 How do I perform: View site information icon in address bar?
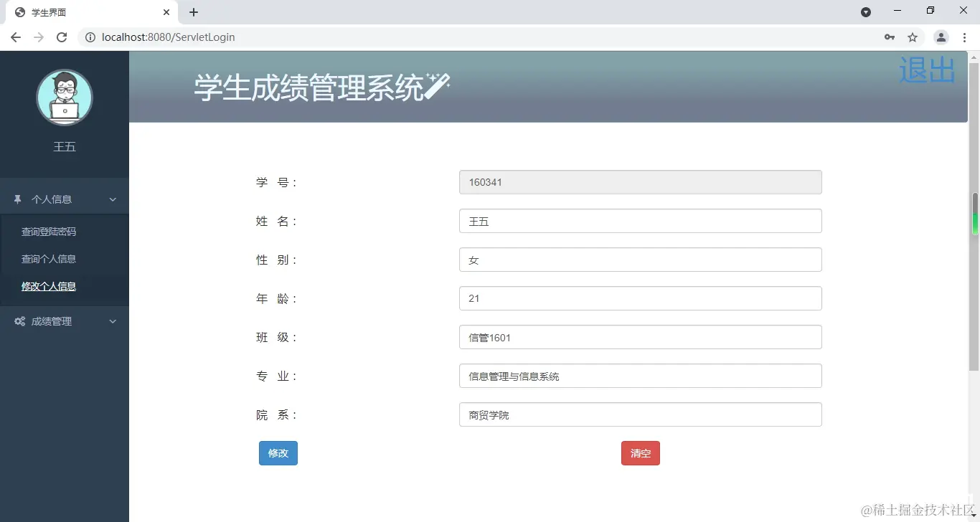pyautogui.click(x=90, y=37)
